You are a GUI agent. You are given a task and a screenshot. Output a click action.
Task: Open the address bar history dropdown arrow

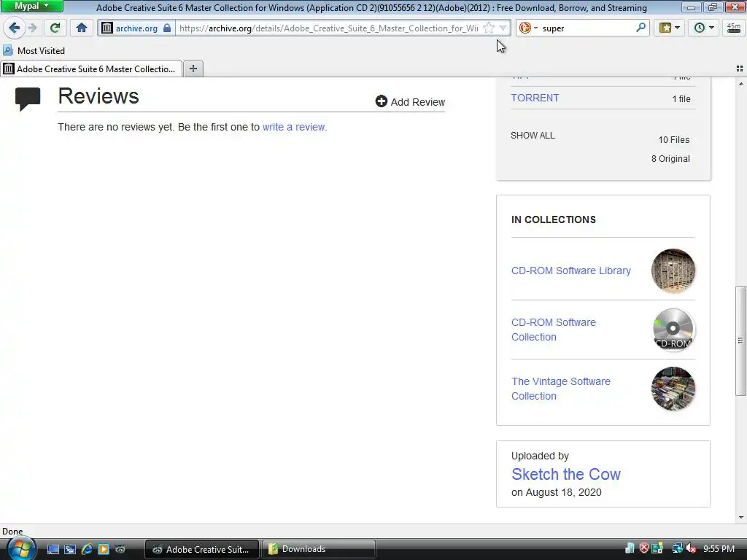click(503, 28)
